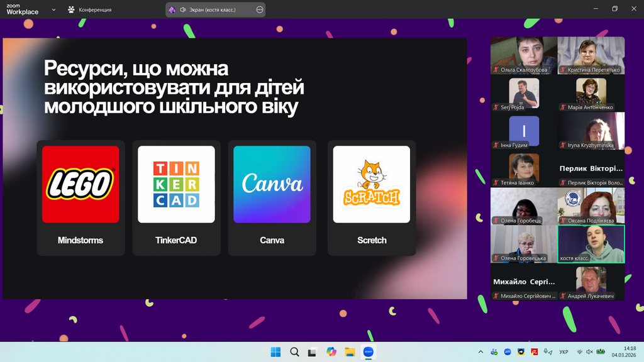Screen dimensions: 644x362
Task: Select Ольга Скалозубова's video tile
Action: (524, 55)
